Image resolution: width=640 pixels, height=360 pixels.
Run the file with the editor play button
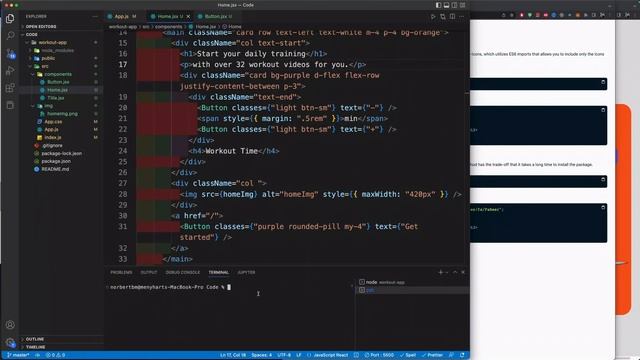pos(433,17)
